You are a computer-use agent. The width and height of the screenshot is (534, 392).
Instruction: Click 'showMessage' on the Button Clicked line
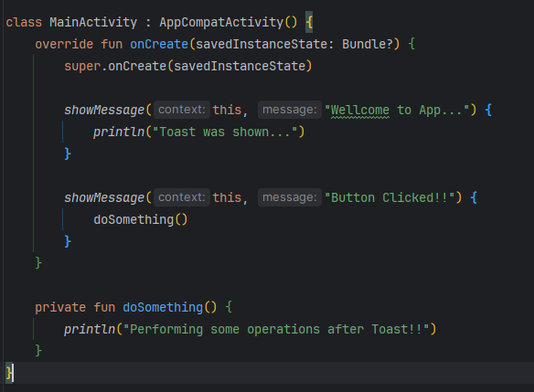pyautogui.click(x=104, y=197)
